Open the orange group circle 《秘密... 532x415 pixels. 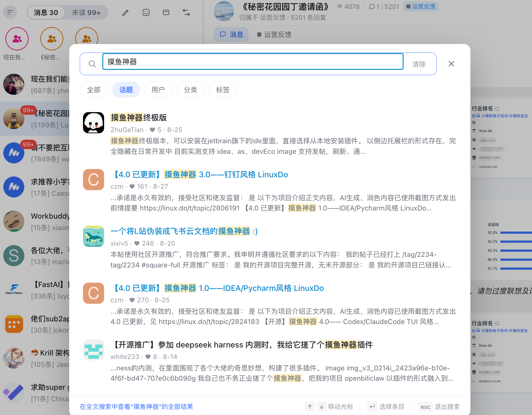52,39
